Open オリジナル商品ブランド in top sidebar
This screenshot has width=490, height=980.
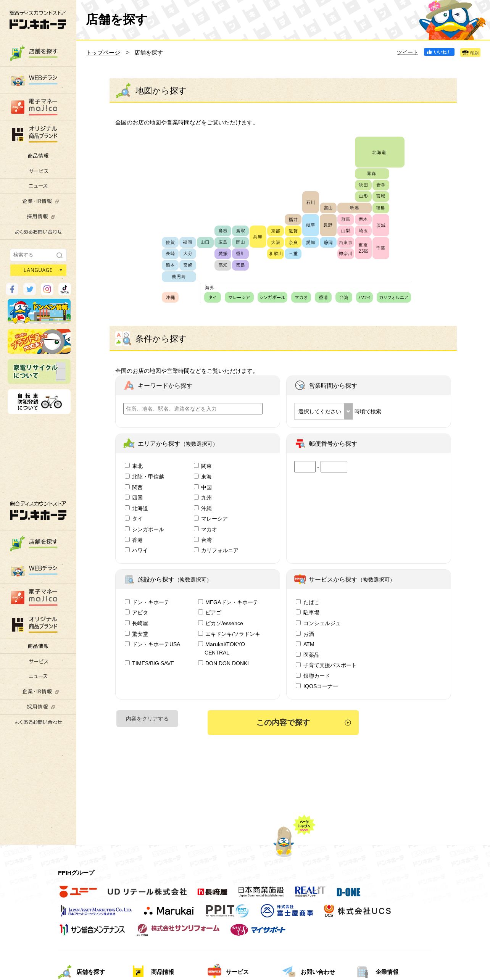(x=38, y=134)
